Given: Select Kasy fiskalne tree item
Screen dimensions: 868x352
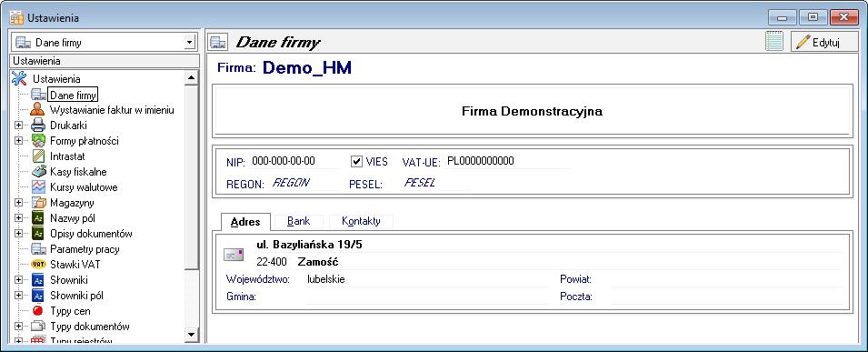Looking at the screenshot, I should (x=78, y=172).
